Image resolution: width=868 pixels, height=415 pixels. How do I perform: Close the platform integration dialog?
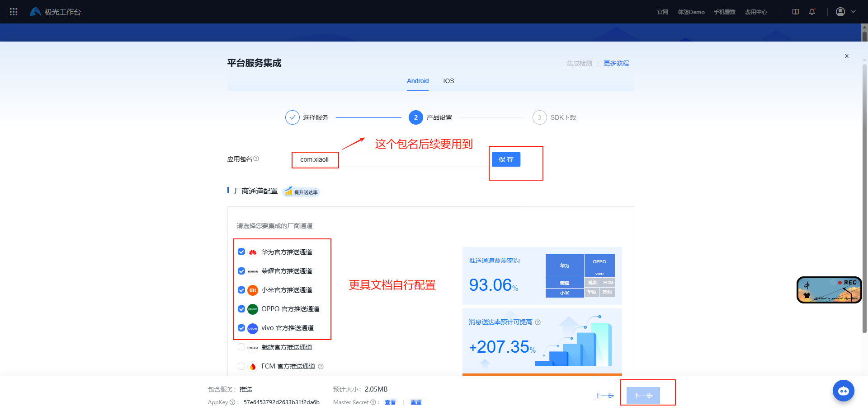[847, 56]
